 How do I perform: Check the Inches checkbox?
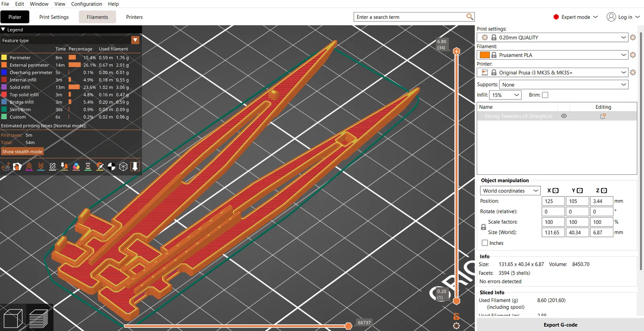(485, 243)
